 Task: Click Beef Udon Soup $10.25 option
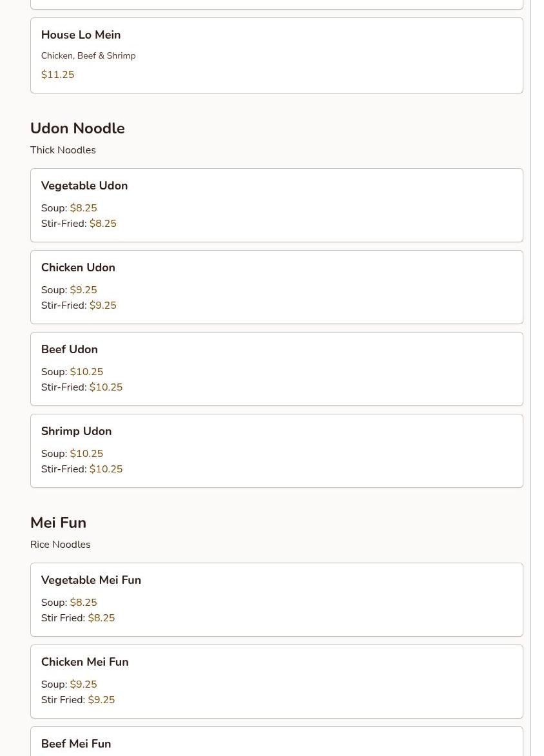pos(86,372)
